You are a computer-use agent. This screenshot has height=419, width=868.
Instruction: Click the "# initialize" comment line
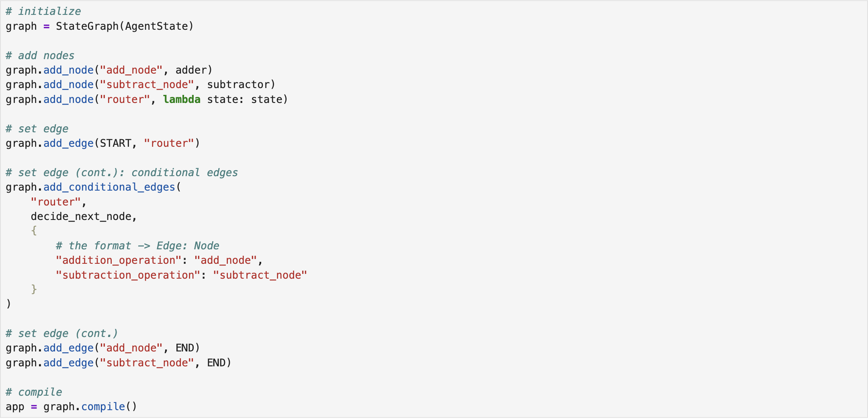click(43, 12)
